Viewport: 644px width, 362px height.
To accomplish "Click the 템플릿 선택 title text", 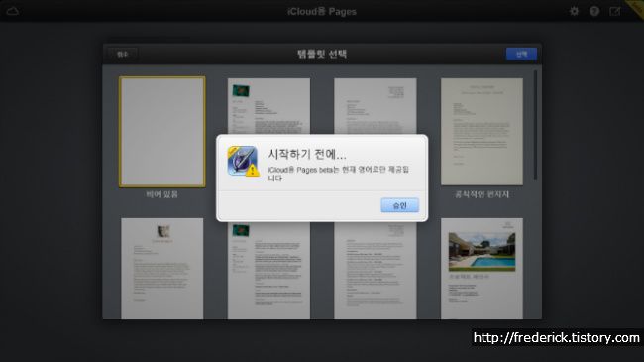I will pyautogui.click(x=322, y=54).
